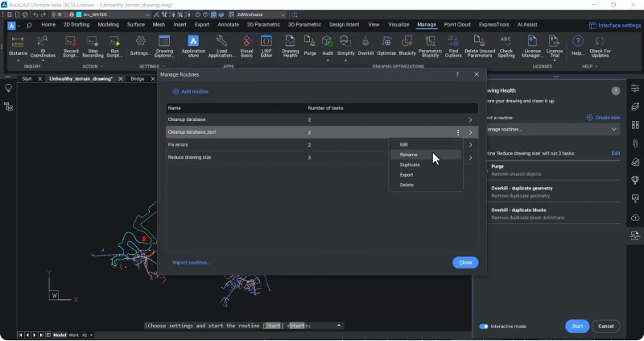The height and width of the screenshot is (341, 644).
Task: Toggle the Interactive mode switch
Action: [484, 326]
